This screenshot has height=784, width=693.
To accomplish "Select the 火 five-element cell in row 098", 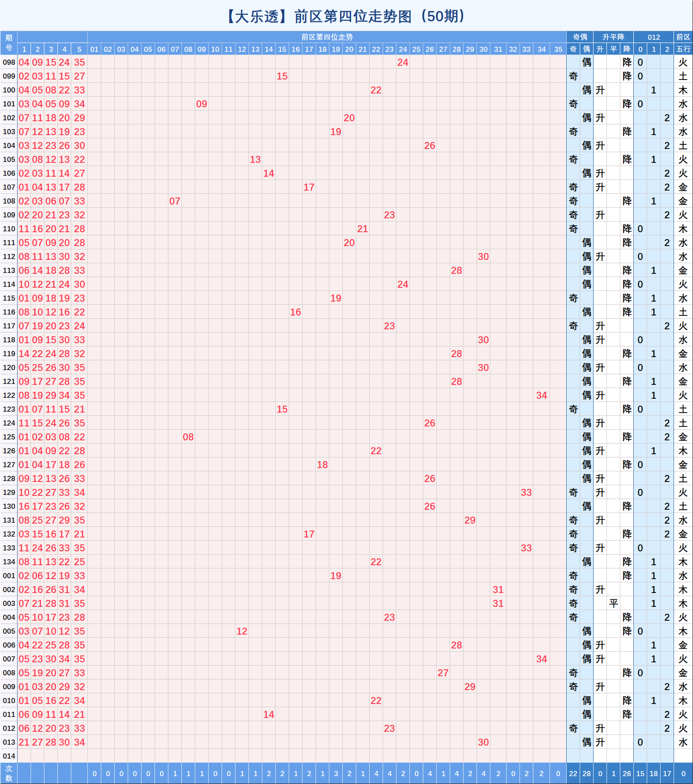I will (683, 62).
